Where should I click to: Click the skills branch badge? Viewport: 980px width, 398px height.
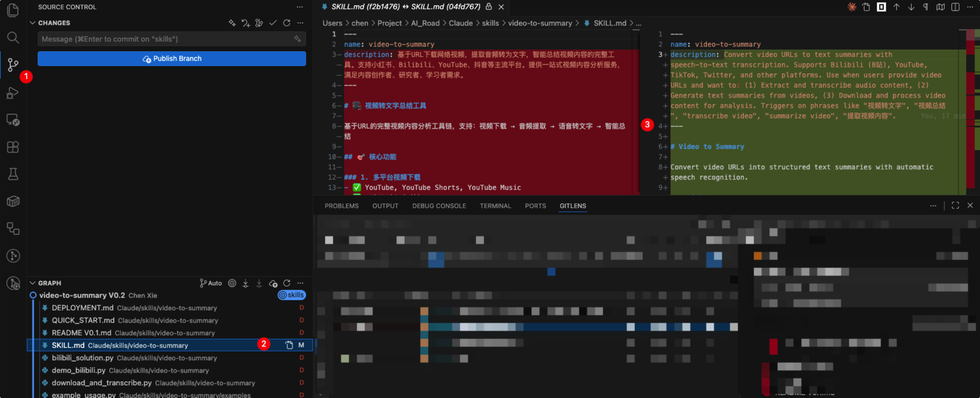tap(292, 295)
